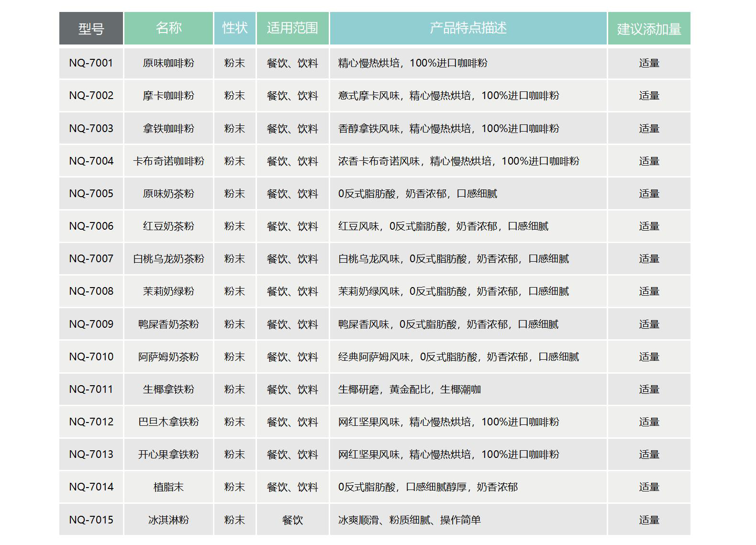Click description starting 经典阿萨姆风味
Screen dimensions: 756x545
click(x=459, y=356)
